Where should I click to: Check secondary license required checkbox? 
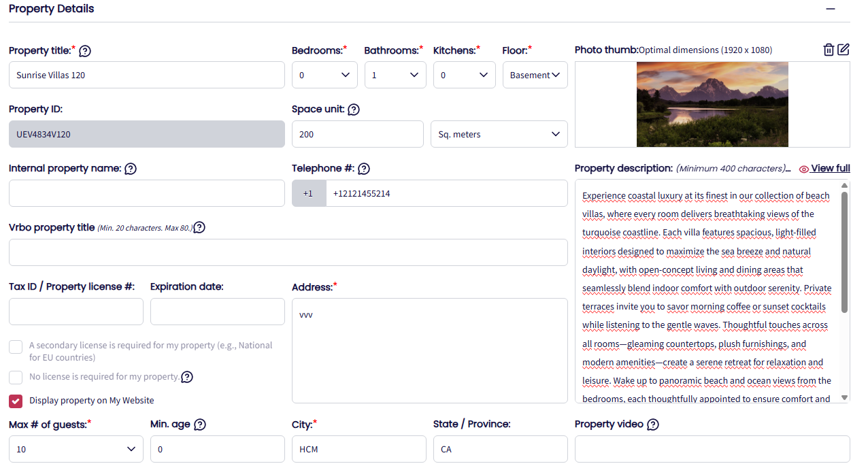[15, 346]
